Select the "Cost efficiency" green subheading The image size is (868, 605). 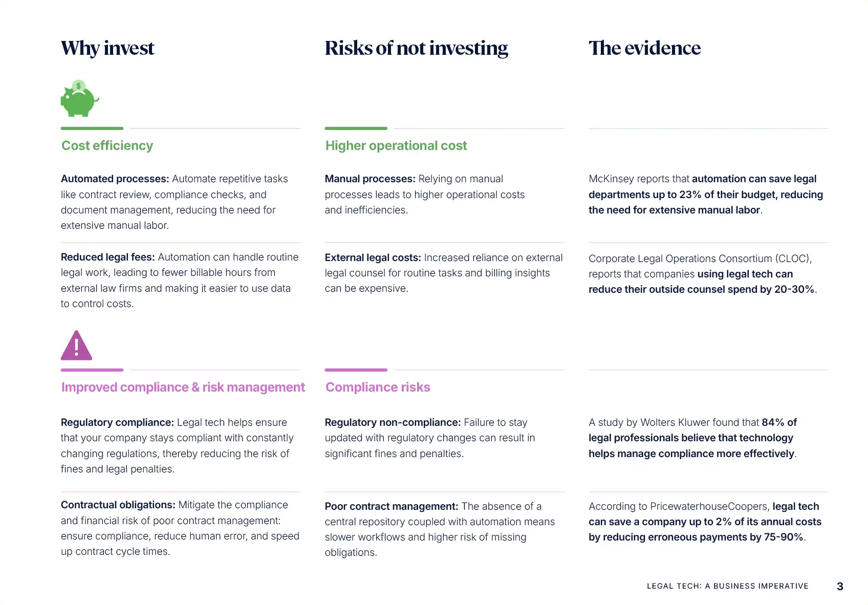point(107,146)
